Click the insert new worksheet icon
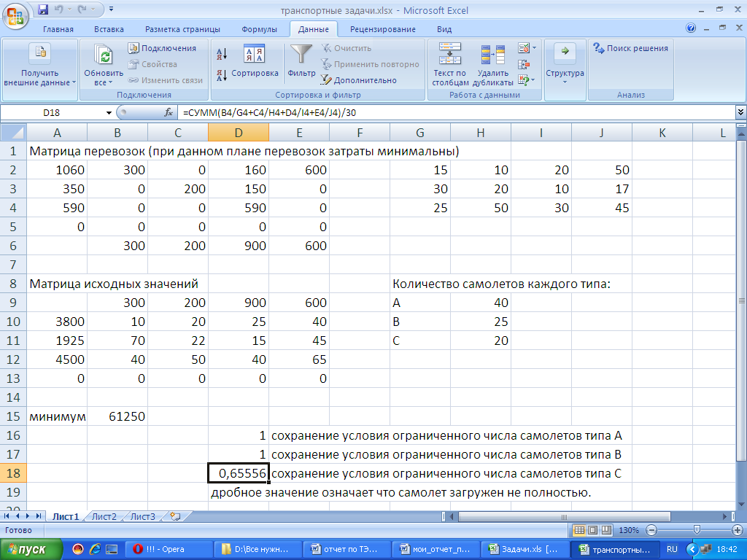Viewport: 747px width, 560px height. coord(175,517)
